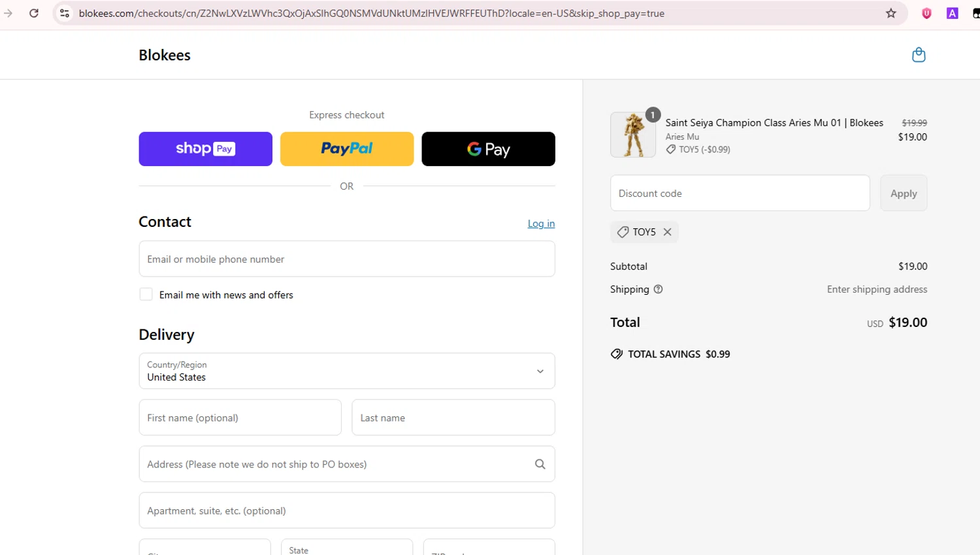Click the Subtotal label
The height and width of the screenshot is (555, 980).
click(629, 266)
